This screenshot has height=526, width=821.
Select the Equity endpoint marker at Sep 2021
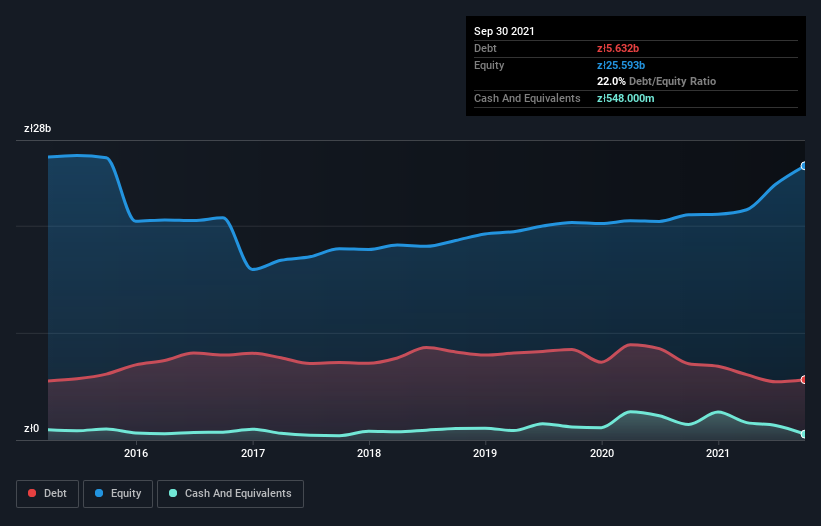pos(804,166)
